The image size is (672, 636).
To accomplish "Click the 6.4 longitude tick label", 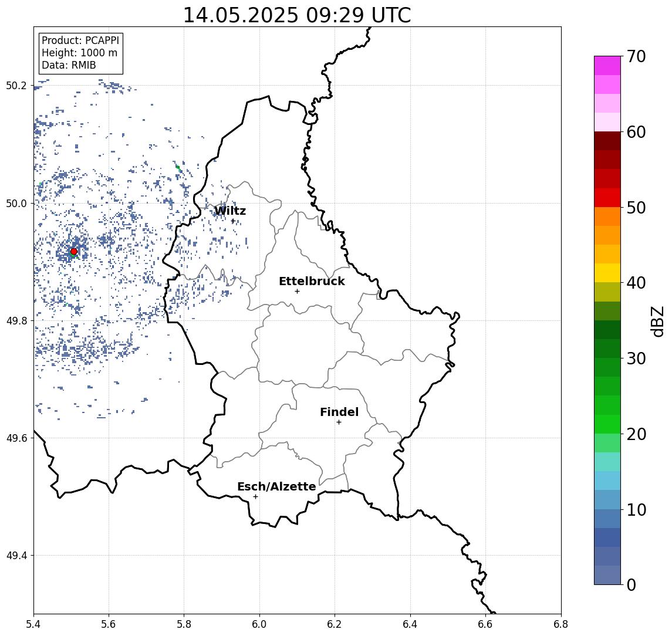I will click(x=410, y=624).
